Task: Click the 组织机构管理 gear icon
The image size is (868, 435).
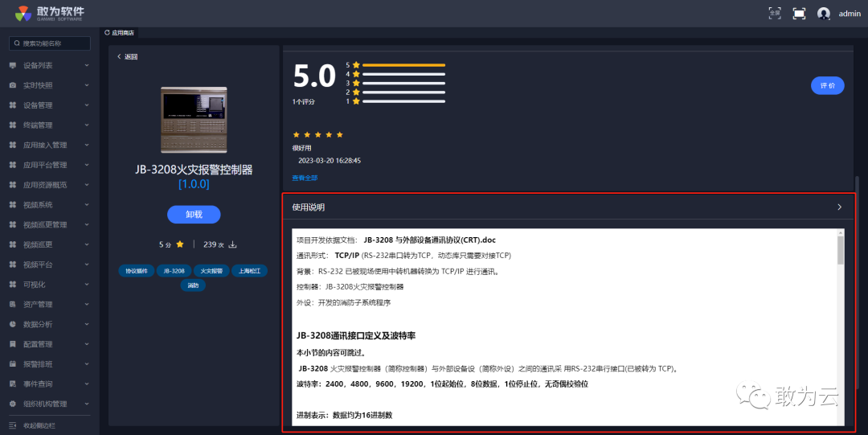Action: 13,404
